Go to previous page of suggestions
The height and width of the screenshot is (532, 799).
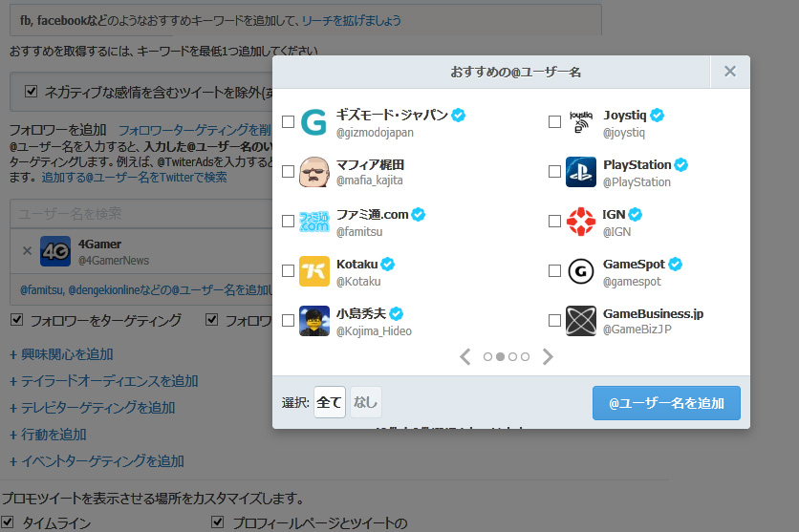[x=464, y=357]
